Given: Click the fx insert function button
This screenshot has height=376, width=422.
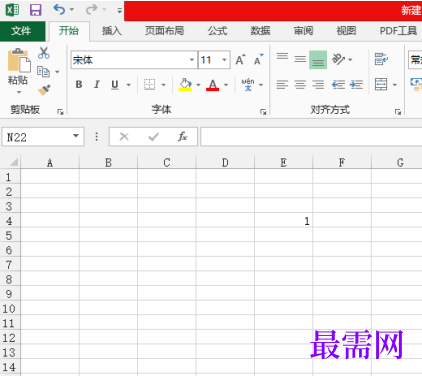Looking at the screenshot, I should (182, 137).
